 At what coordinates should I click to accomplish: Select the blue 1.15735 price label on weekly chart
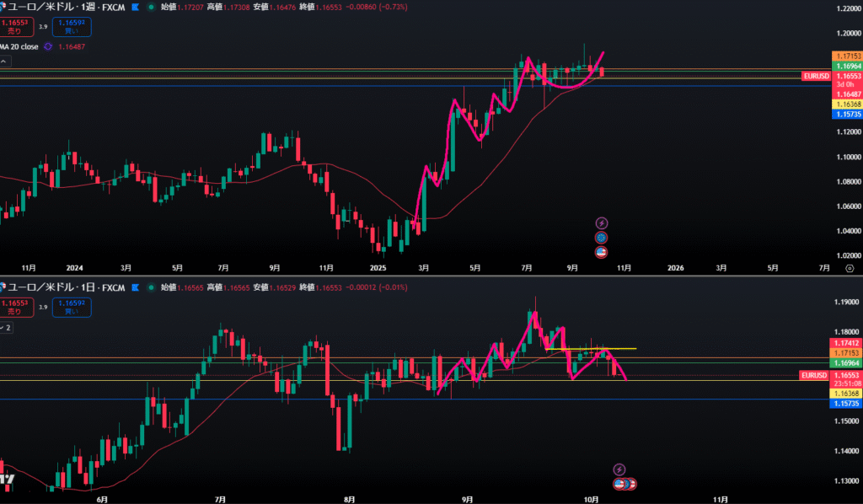point(846,113)
